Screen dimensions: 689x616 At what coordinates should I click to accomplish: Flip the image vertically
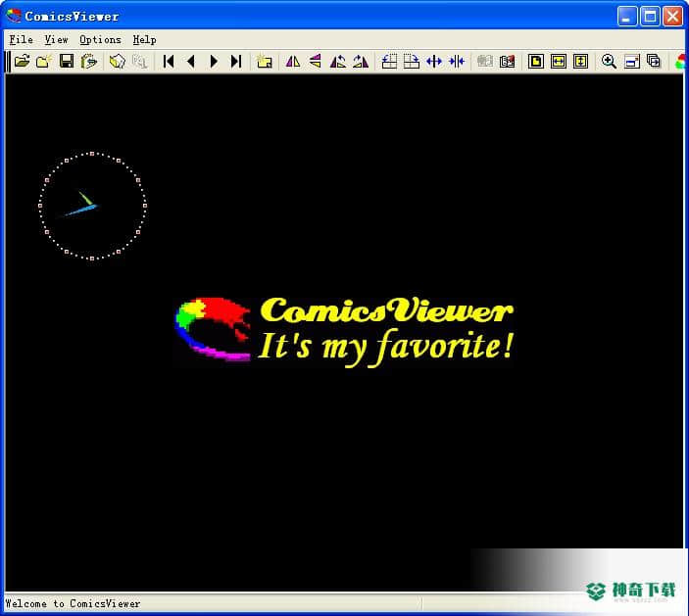[315, 61]
